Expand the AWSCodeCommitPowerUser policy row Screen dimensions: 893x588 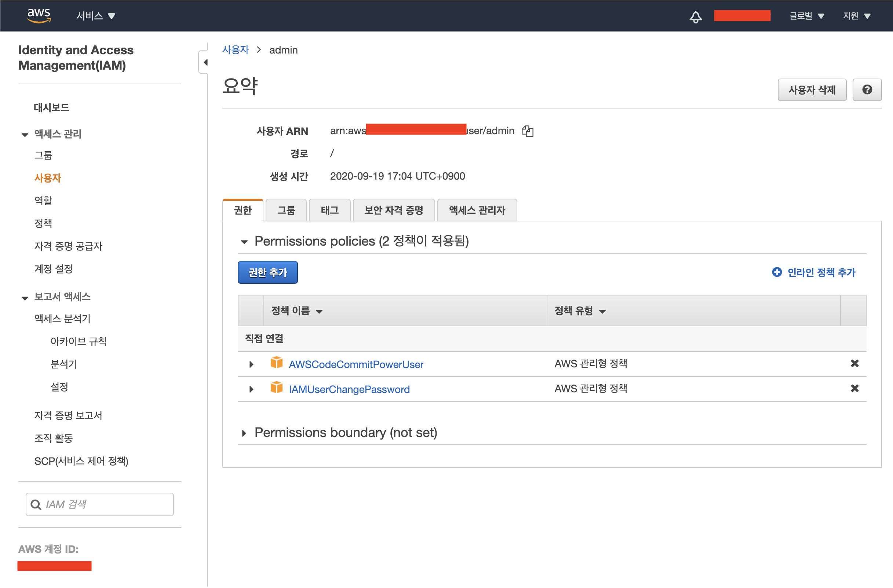251,364
